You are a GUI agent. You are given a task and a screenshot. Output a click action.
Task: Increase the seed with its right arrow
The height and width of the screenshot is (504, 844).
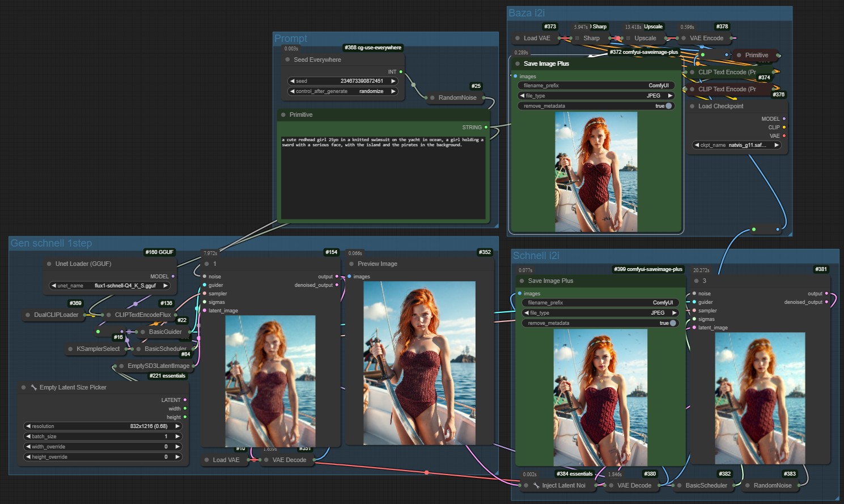[x=393, y=81]
